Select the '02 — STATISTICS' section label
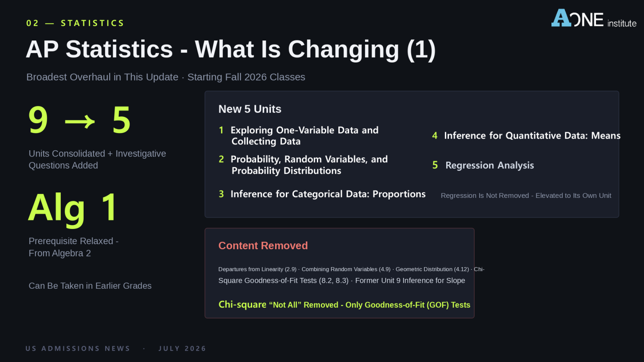644x362 pixels. pos(75,23)
